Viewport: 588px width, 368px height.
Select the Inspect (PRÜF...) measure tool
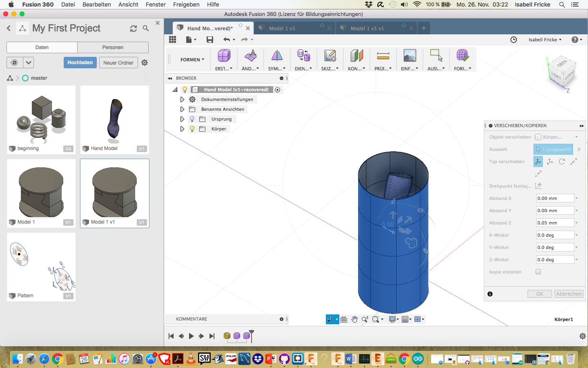point(383,56)
